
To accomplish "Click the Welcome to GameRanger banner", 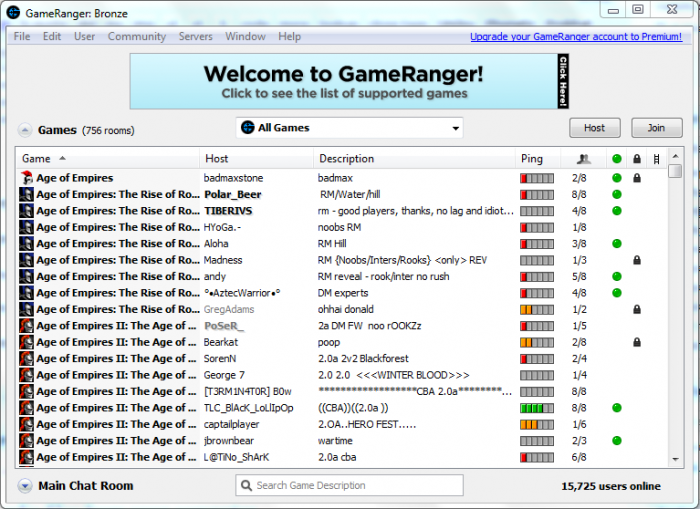I will [x=349, y=81].
